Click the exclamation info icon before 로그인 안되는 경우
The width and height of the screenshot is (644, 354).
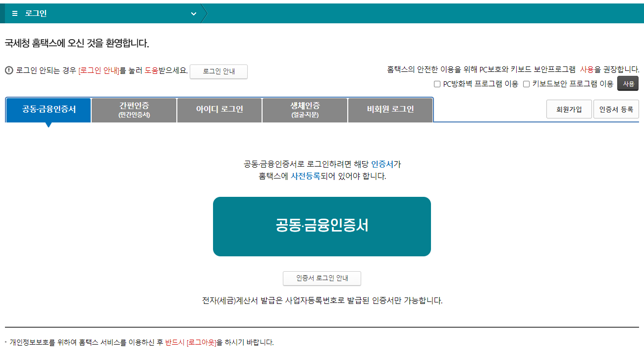click(9, 70)
